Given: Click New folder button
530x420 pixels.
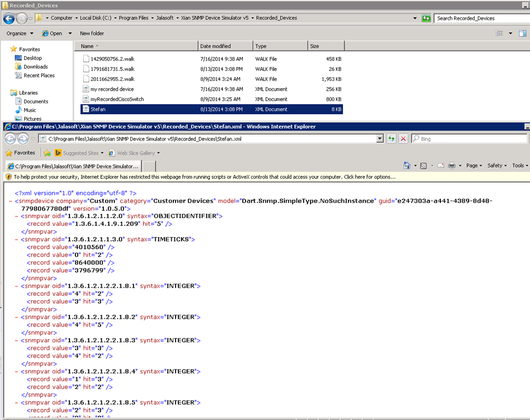Looking at the screenshot, I should [92, 33].
